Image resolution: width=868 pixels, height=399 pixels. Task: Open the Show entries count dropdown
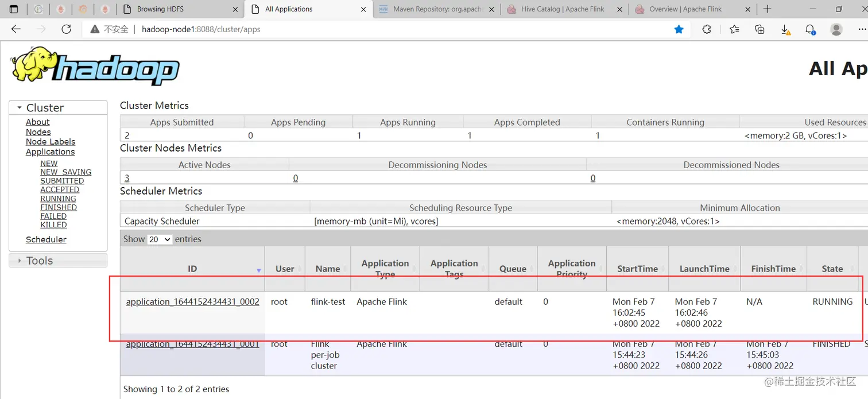(x=160, y=239)
